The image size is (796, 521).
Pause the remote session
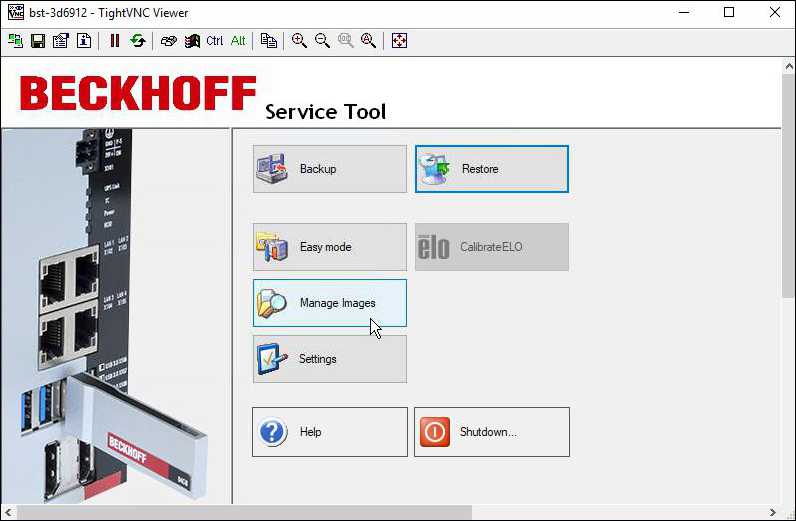click(115, 41)
